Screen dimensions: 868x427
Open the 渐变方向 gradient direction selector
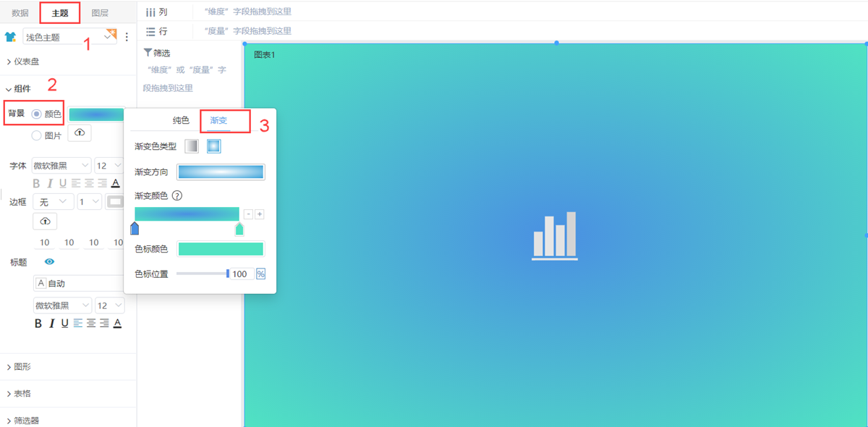click(x=221, y=172)
